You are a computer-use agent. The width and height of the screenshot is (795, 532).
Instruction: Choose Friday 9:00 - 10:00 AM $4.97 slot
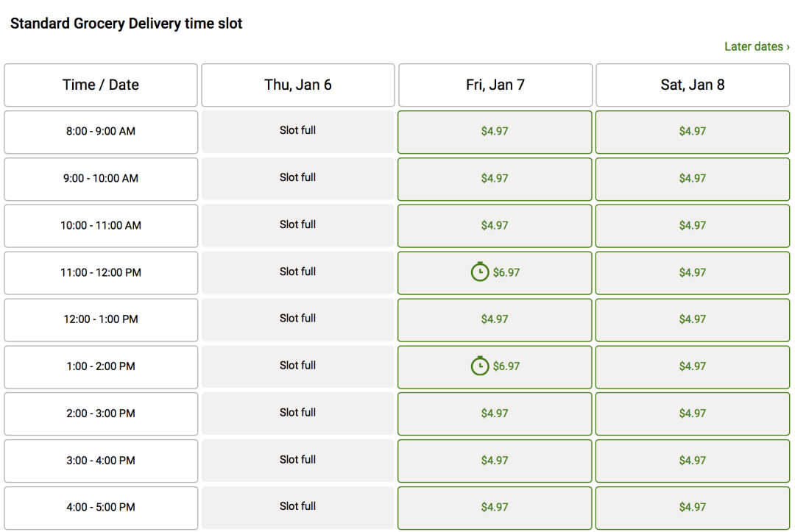495,179
